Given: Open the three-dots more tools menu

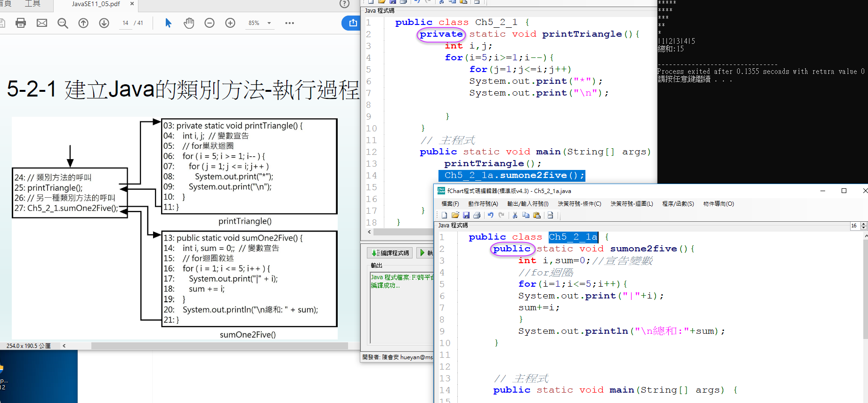Looking at the screenshot, I should point(289,23).
